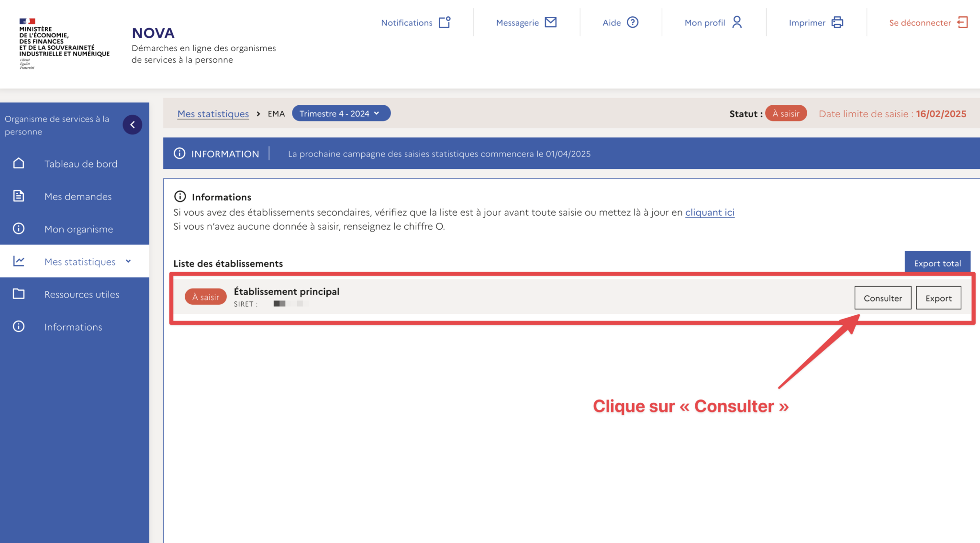The width and height of the screenshot is (980, 543).
Task: Select the Tableau de bord home icon
Action: pyautogui.click(x=19, y=163)
